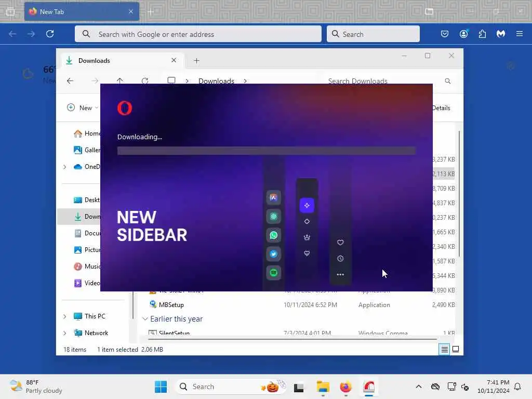This screenshot has width=532, height=399.
Task: Open the OneDrive tray icon
Action: click(435, 387)
